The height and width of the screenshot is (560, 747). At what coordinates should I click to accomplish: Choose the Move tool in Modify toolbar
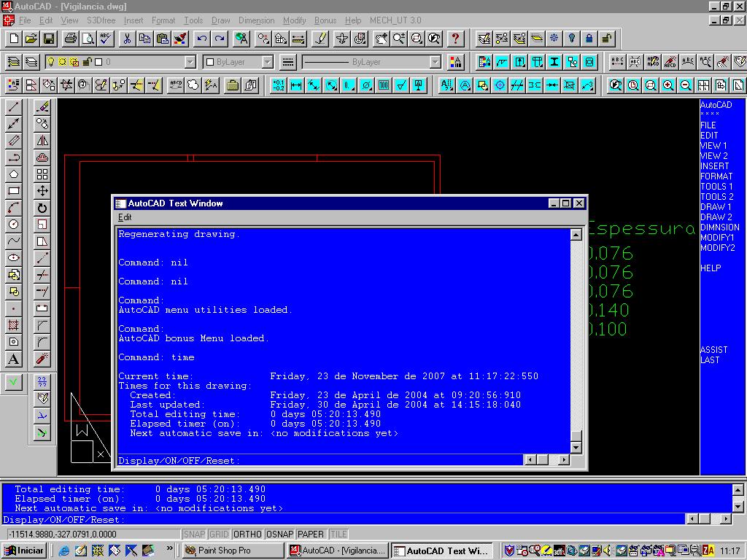pyautogui.click(x=42, y=191)
